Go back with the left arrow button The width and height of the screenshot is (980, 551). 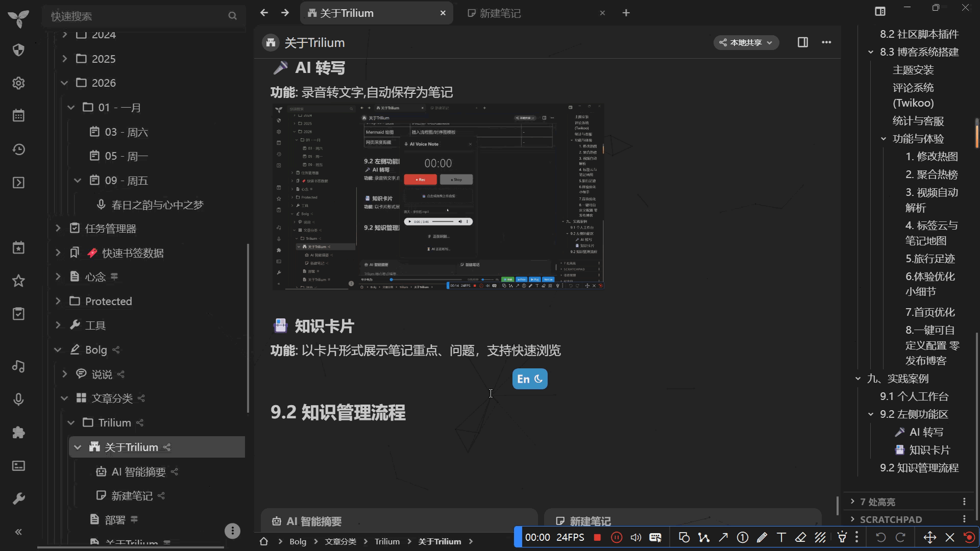pos(264,13)
